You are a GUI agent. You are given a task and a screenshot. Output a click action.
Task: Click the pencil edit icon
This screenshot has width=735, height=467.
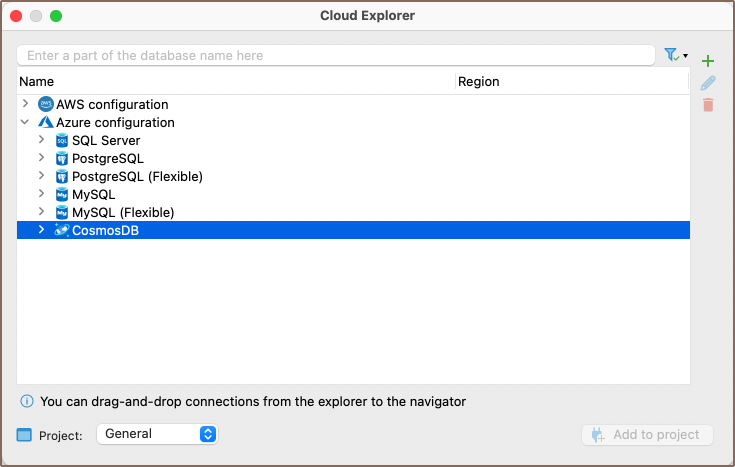(x=708, y=83)
